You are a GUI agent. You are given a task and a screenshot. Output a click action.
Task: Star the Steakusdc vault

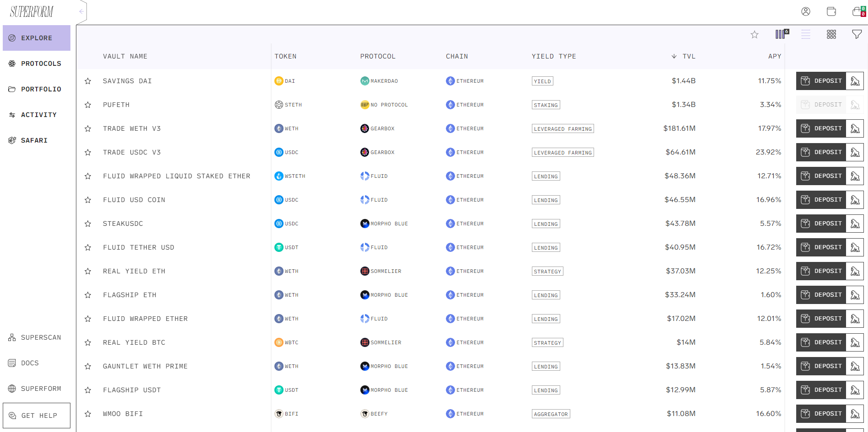coord(88,224)
